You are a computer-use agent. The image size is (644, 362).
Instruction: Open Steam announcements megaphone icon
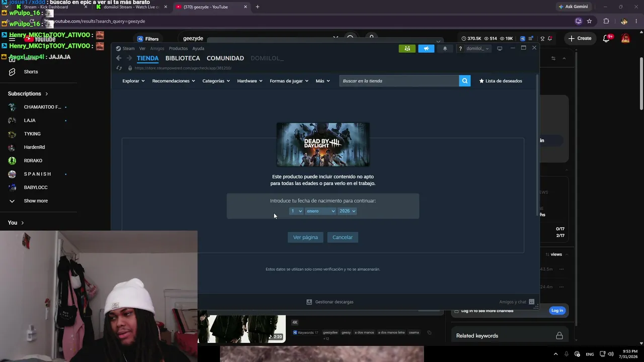pos(426,49)
